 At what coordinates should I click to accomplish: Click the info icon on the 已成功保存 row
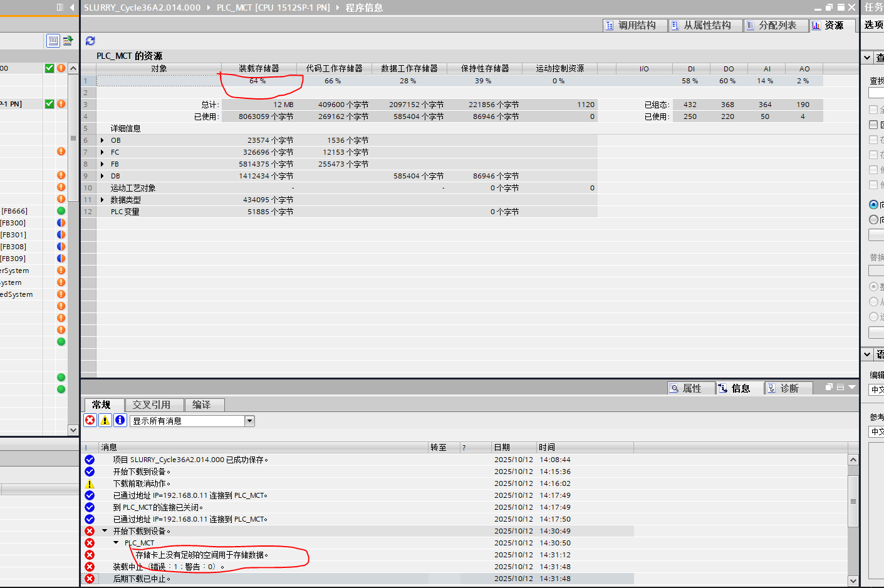(x=90, y=460)
